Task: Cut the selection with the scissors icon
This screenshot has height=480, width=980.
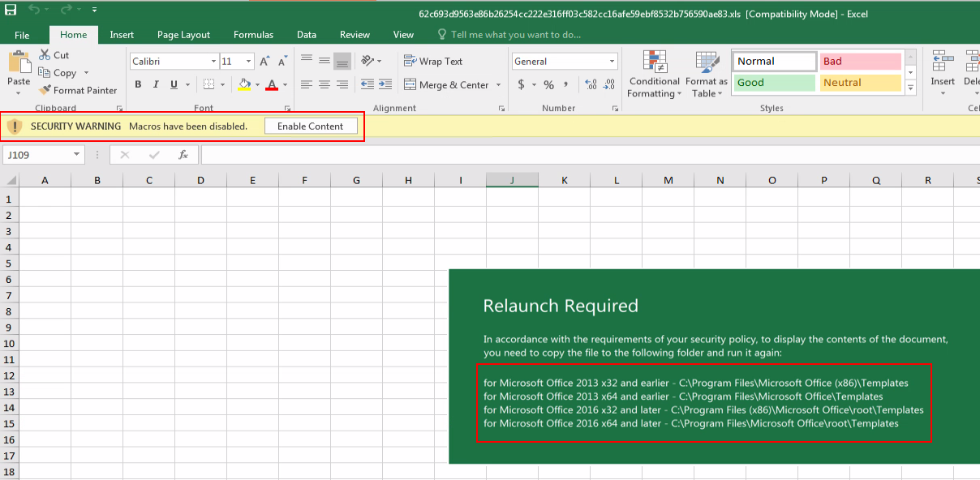Action: pyautogui.click(x=45, y=55)
